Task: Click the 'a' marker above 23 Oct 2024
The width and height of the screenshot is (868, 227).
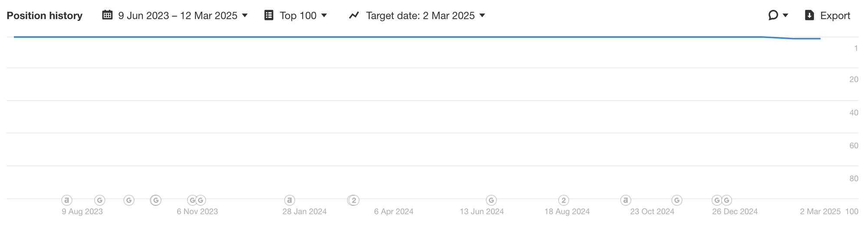Action: tap(625, 200)
